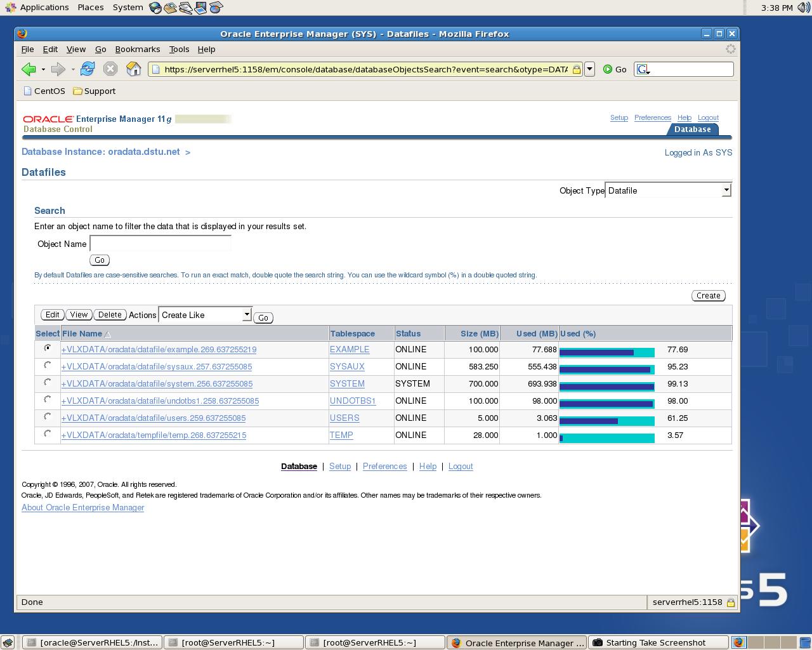The width and height of the screenshot is (812, 650).
Task: Click the padlock icon in the URL bar
Action: pyautogui.click(x=577, y=69)
